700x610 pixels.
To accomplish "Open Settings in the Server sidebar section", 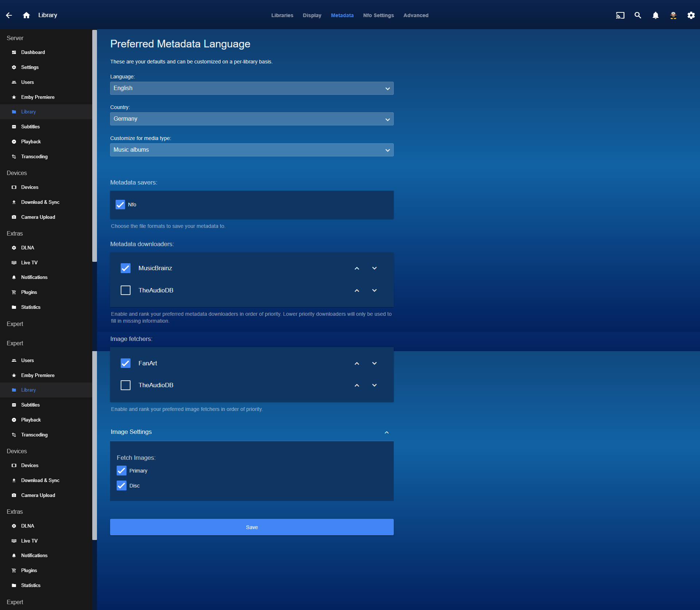I will coord(46,67).
